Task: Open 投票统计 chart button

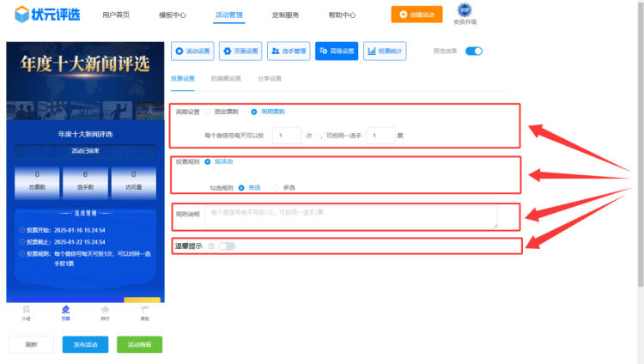Action: point(385,52)
